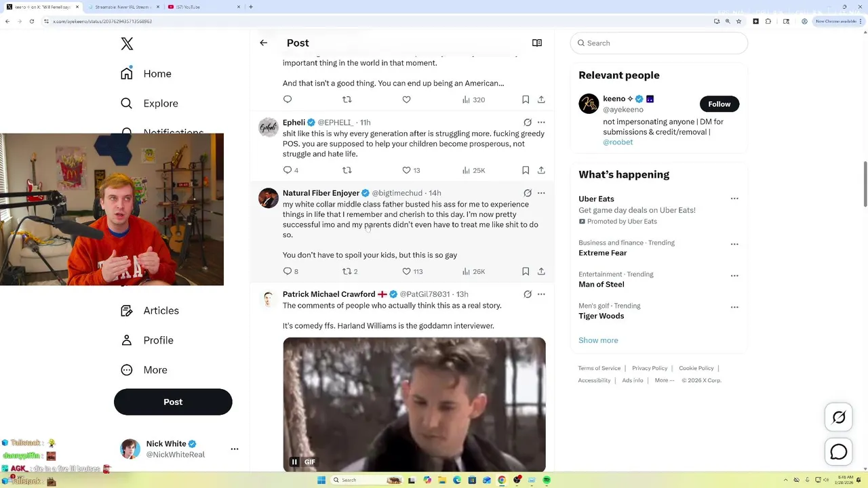Open reader view icon beside Post header

pos(537,43)
